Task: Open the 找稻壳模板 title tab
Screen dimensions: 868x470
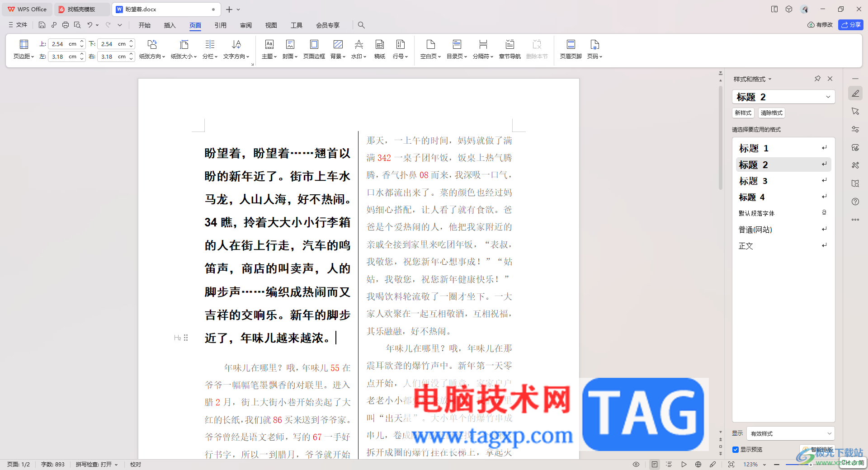Action: point(81,9)
